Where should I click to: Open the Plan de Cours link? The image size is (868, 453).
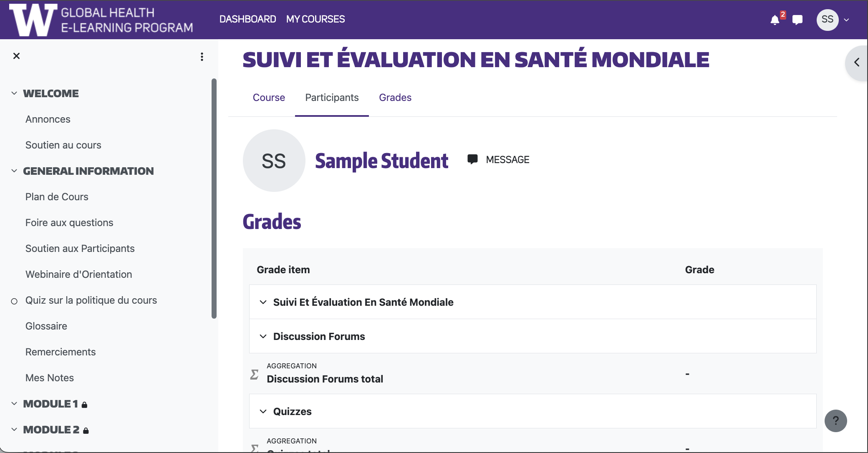tap(57, 197)
